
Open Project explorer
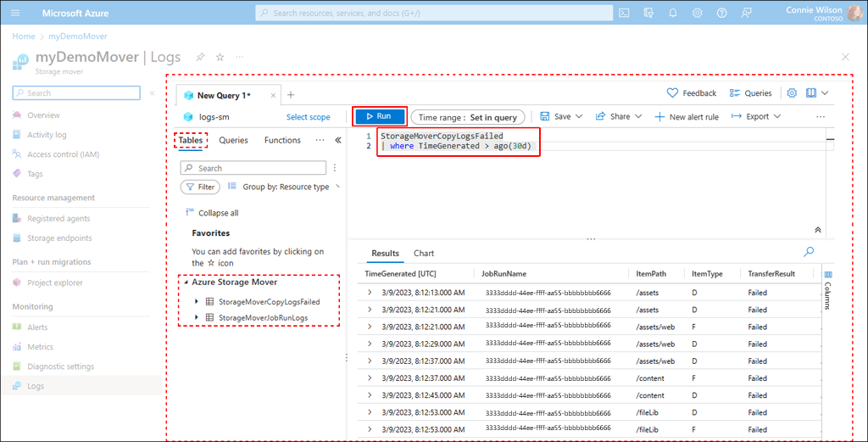[55, 283]
